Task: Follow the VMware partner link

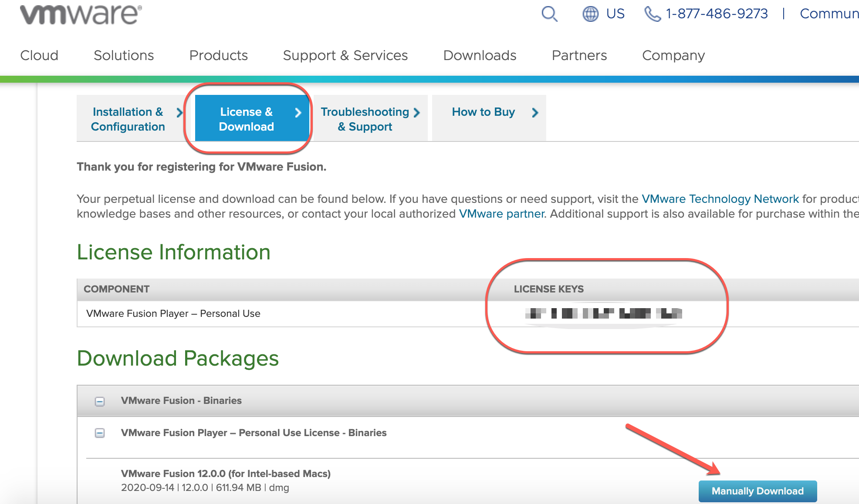Action: (501, 214)
